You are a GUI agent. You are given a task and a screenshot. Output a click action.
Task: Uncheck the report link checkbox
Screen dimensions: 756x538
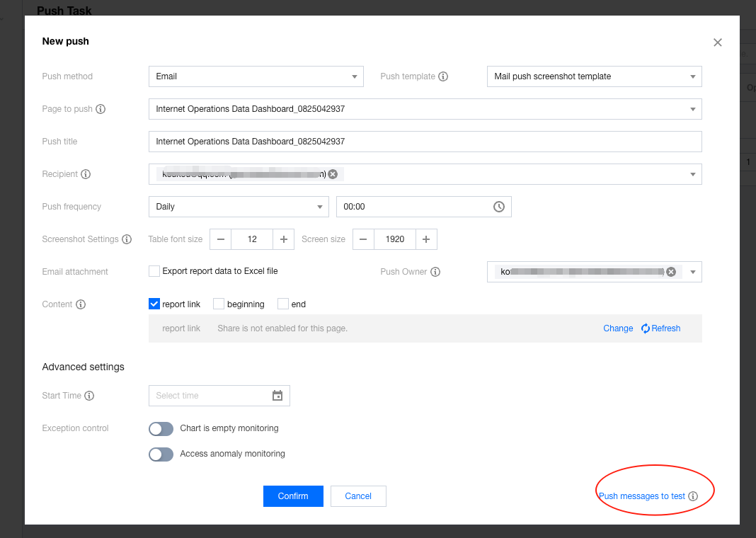(154, 304)
